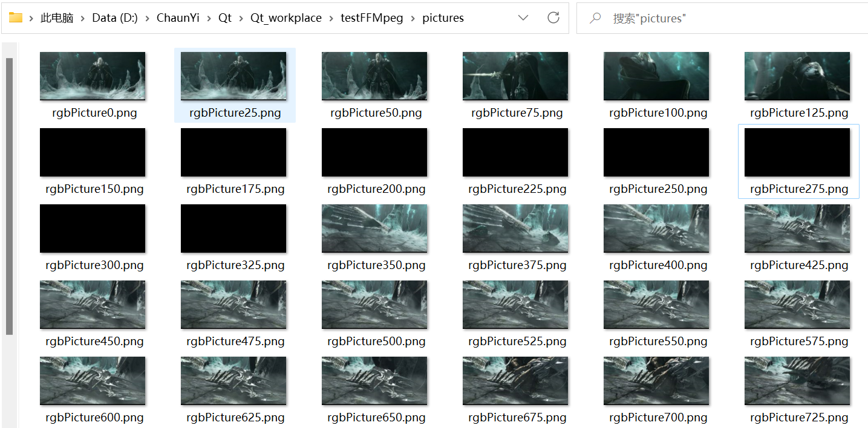Select rgbPicture600.png thumbnail

coord(93,380)
